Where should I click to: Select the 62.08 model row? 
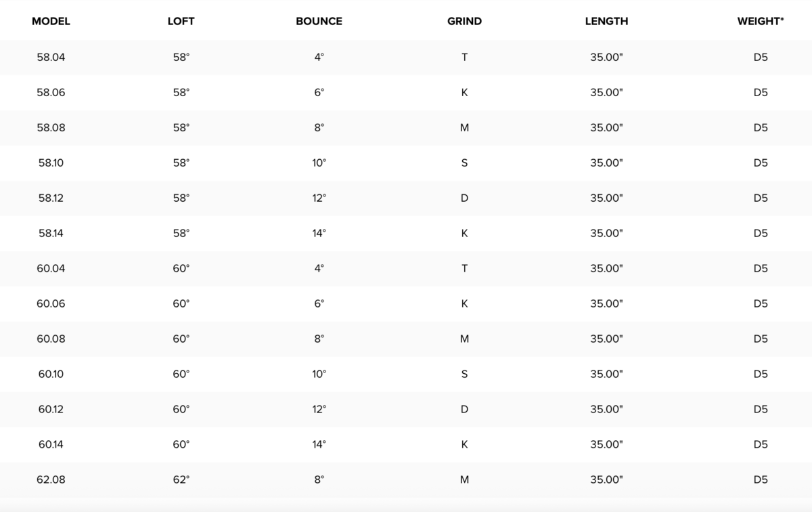406,479
